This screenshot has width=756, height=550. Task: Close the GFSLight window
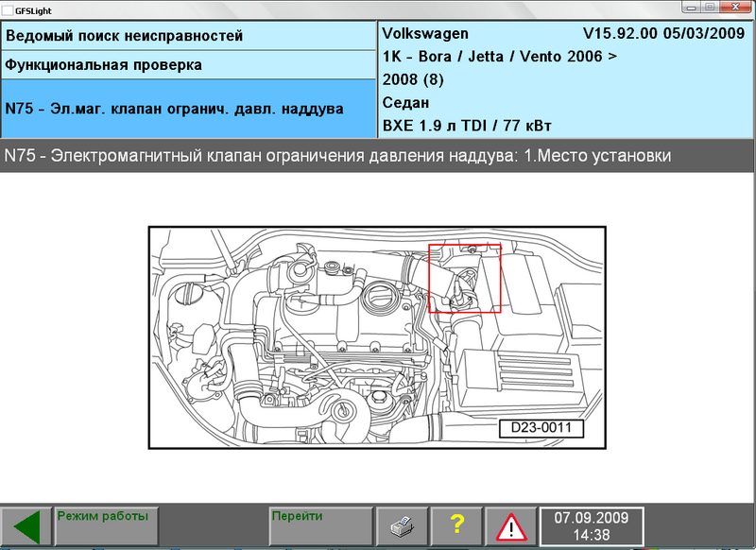pyautogui.click(x=736, y=8)
